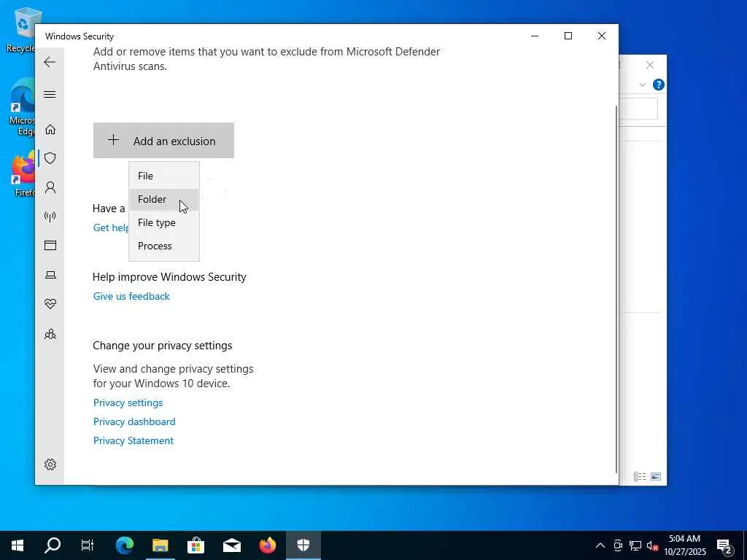Viewport: 747px width, 560px height.
Task: Open Mail from the taskbar
Action: tap(232, 545)
